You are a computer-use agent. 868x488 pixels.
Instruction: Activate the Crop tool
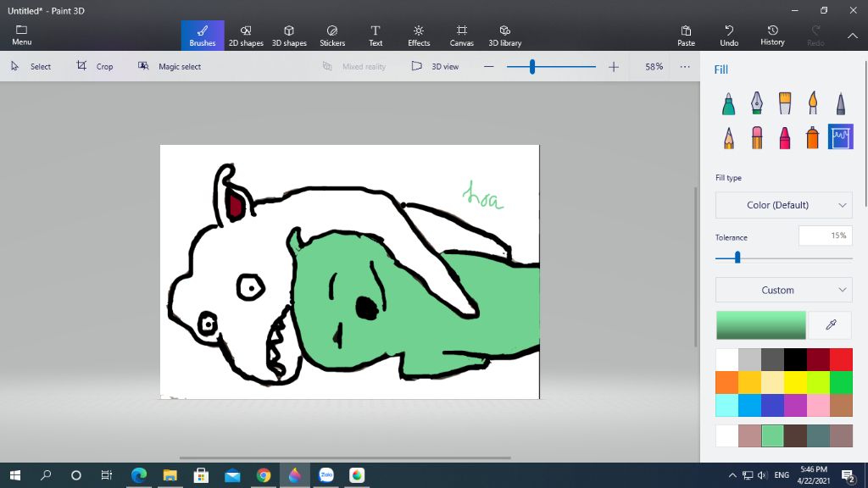(95, 66)
